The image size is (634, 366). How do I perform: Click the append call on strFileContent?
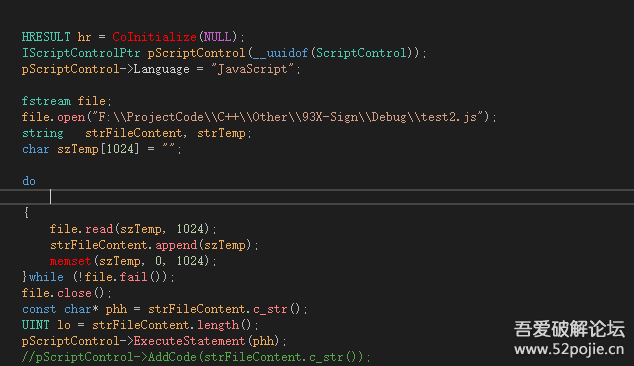(176, 245)
